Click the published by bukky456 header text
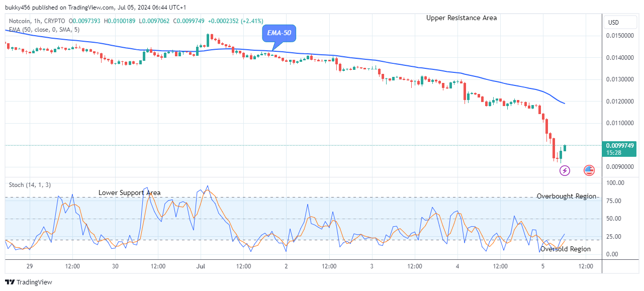Screen dimensions: 644x291 tap(96, 7)
